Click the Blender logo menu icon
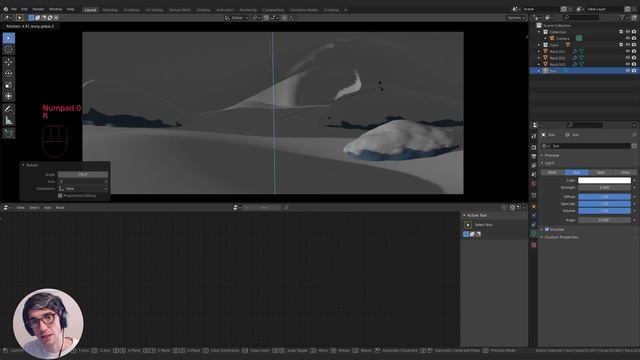 click(x=5, y=9)
